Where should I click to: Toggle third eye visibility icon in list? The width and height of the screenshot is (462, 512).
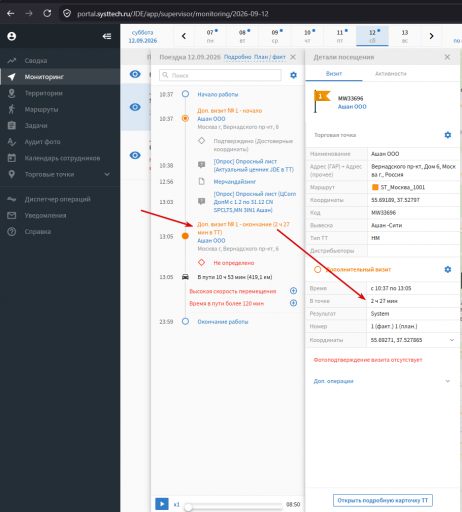[135, 155]
